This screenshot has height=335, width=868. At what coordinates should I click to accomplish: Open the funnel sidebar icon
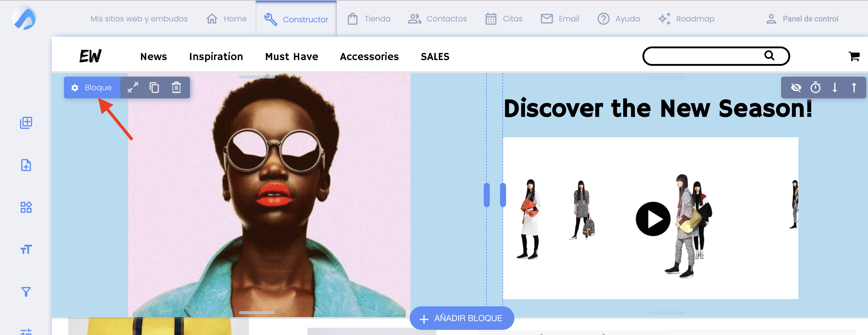[x=26, y=292]
